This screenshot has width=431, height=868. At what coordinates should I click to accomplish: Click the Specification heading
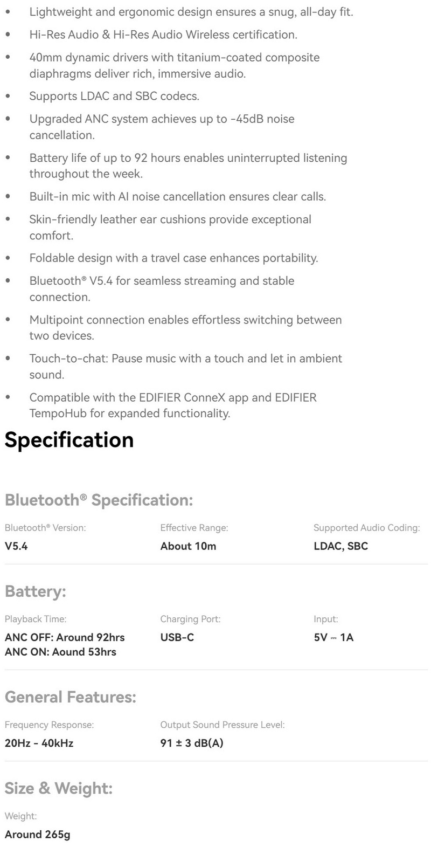(69, 440)
